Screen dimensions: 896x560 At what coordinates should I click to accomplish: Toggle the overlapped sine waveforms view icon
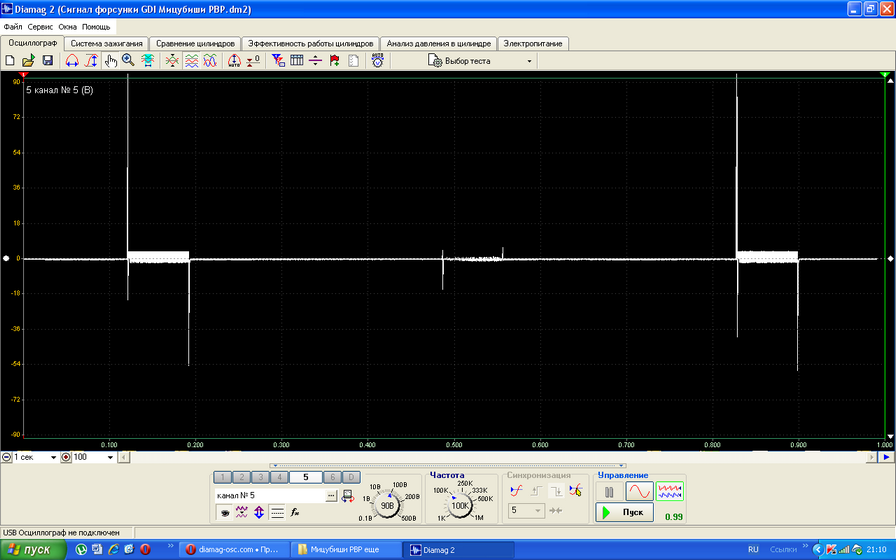[x=210, y=61]
